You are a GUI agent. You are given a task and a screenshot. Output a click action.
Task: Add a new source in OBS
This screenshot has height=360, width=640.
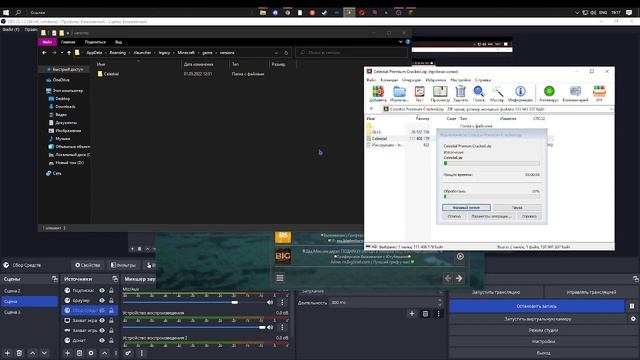click(x=67, y=353)
